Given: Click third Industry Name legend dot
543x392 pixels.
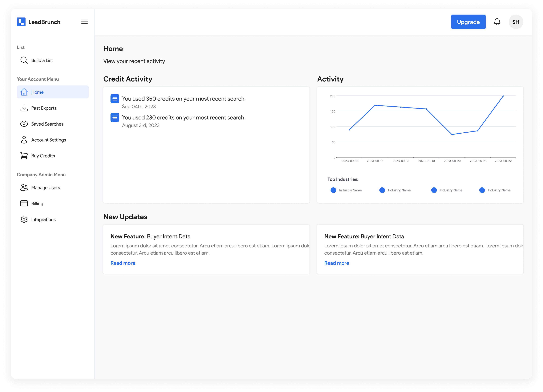Looking at the screenshot, I should 434,190.
